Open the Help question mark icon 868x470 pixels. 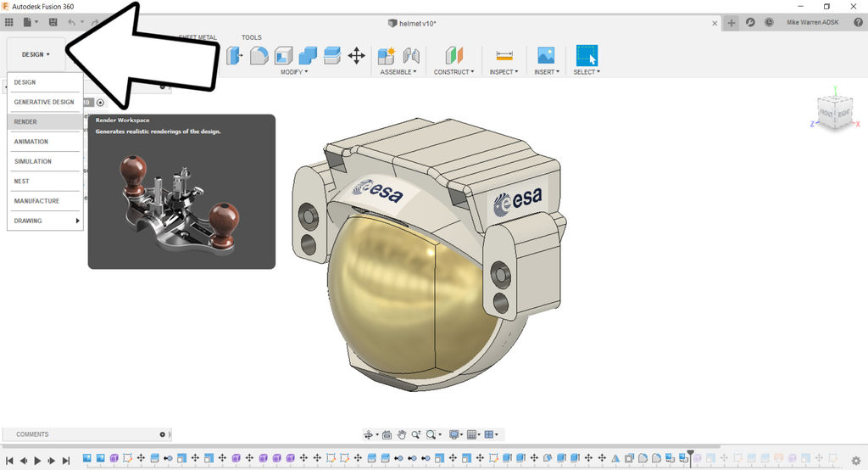coord(858,22)
